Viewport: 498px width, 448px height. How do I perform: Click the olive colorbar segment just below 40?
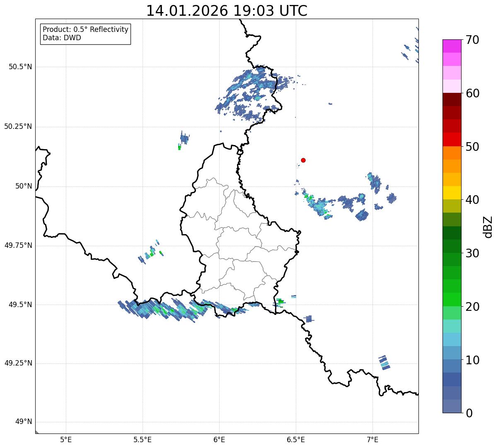(x=452, y=206)
